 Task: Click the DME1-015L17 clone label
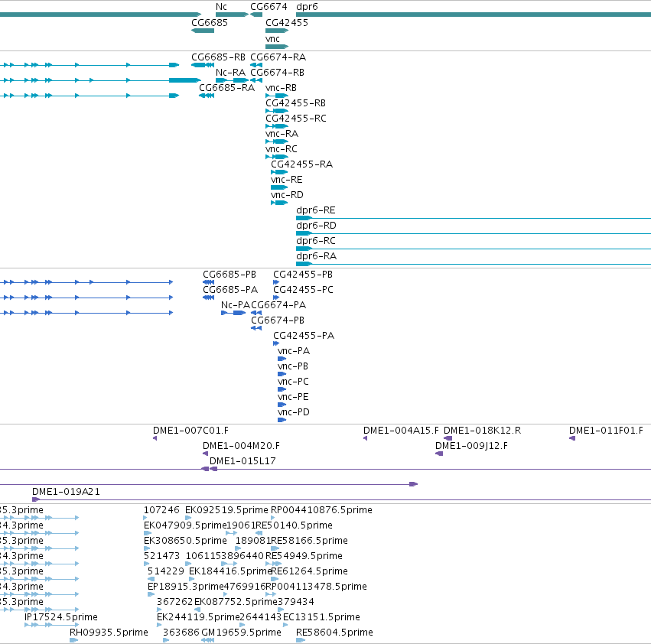242,461
